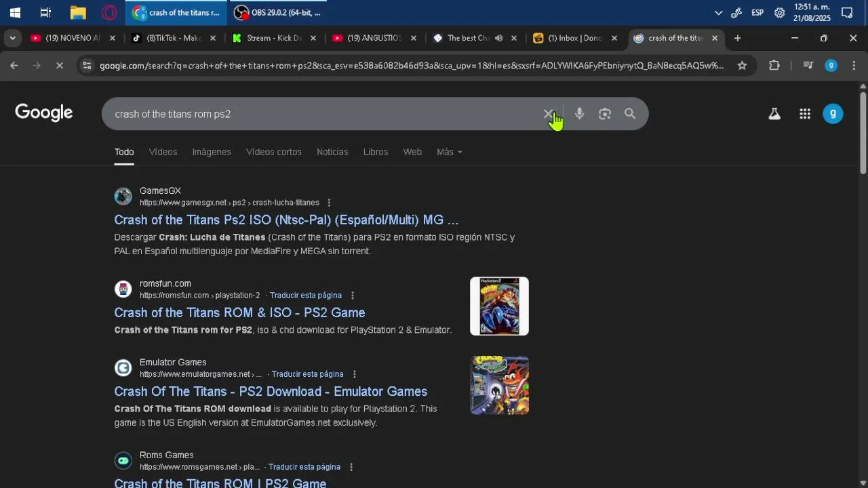Click the magnifier search button

click(630, 114)
